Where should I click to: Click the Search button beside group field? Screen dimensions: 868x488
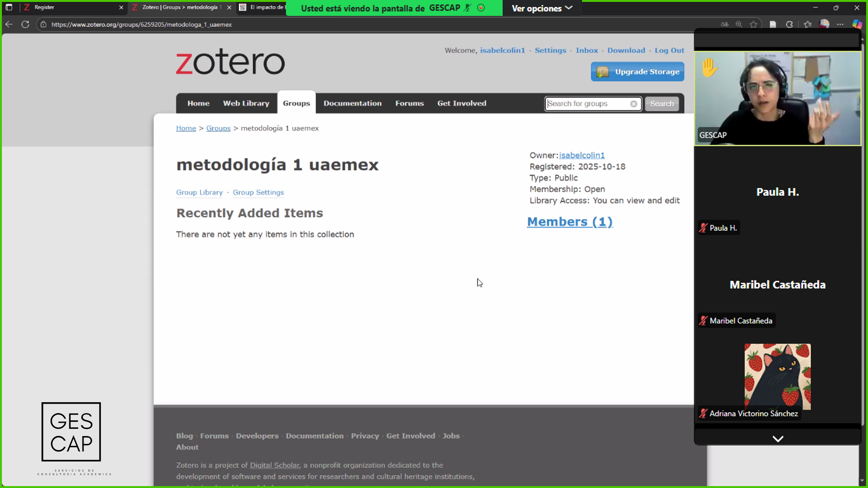(x=661, y=104)
